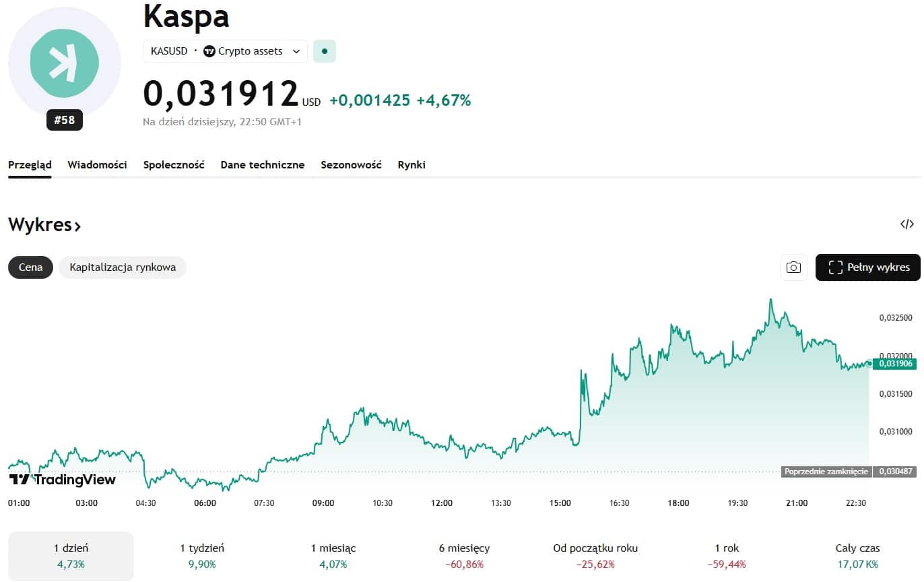Click the green market status dot
Image resolution: width=924 pixels, height=582 pixels.
tap(325, 51)
